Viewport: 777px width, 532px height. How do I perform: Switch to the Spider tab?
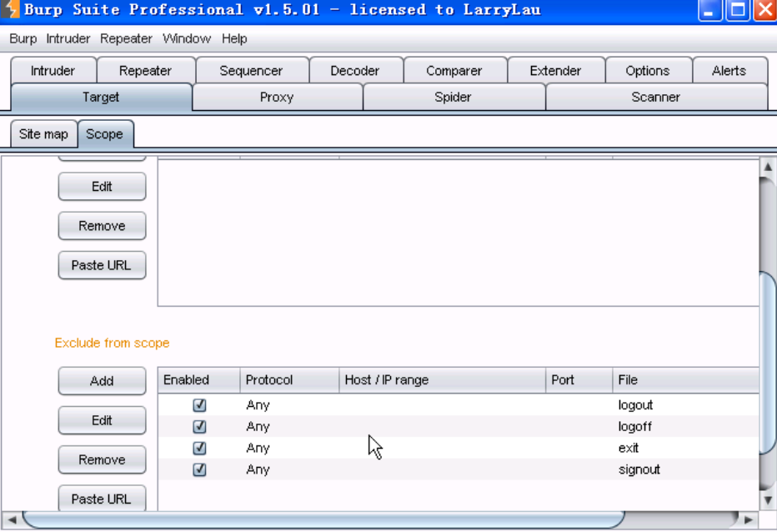click(x=453, y=98)
